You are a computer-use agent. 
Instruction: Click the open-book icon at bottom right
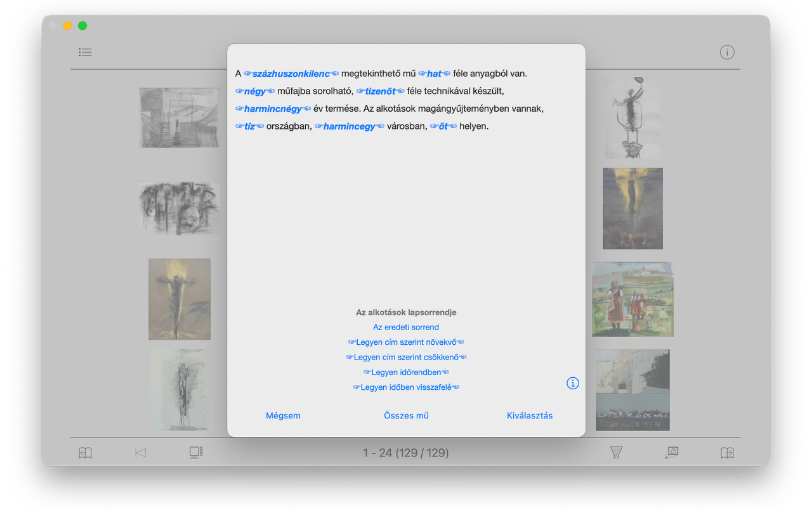coord(727,453)
